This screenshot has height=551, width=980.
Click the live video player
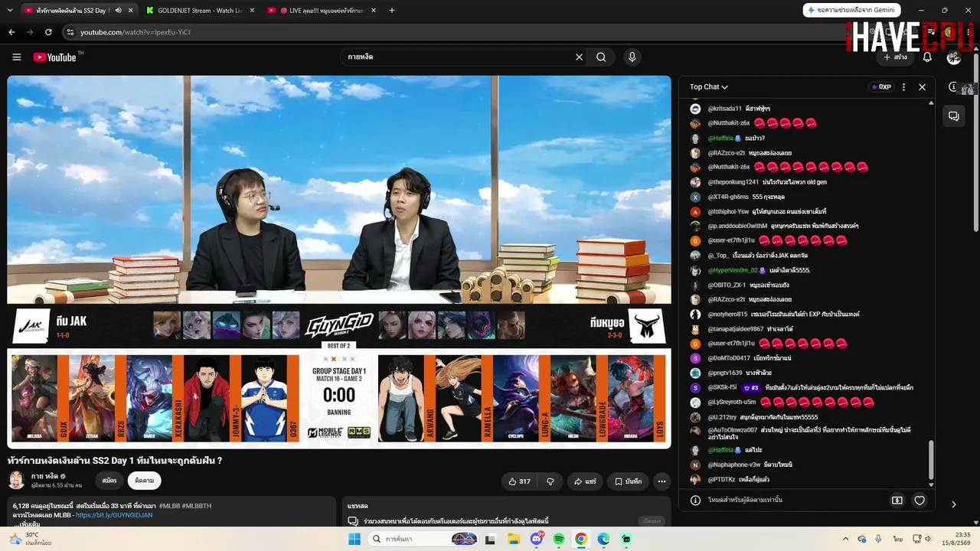[x=339, y=262]
